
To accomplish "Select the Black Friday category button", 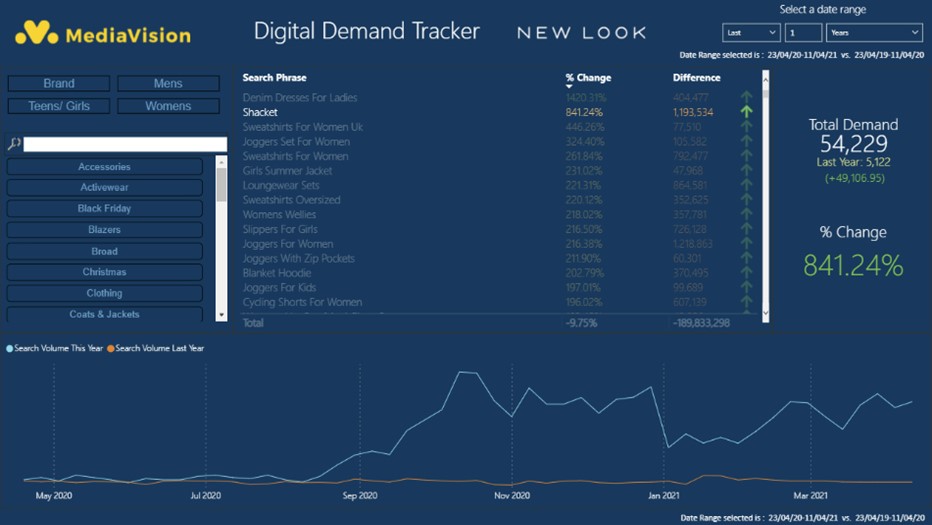I will pyautogui.click(x=104, y=209).
